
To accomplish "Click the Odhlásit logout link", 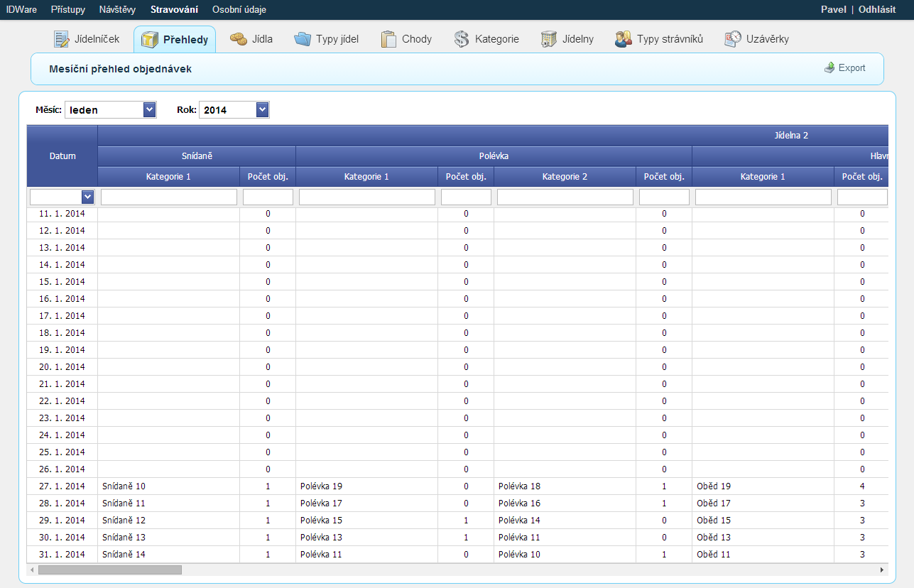I will pyautogui.click(x=876, y=9).
